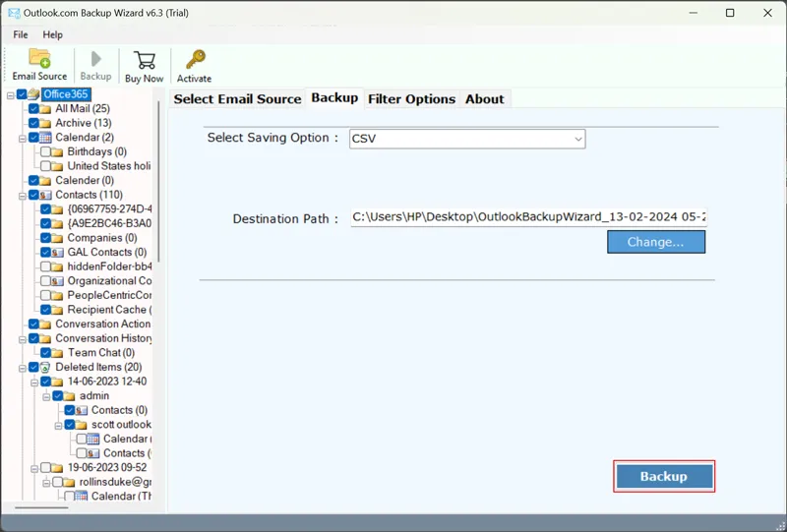Viewport: 787px width, 532px height.
Task: Click the Calendar (2) folder icon
Action: (46, 138)
